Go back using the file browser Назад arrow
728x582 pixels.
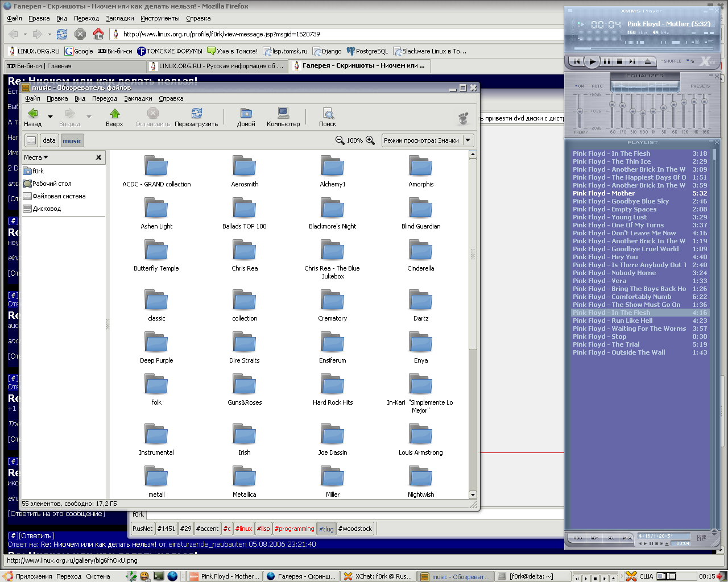pyautogui.click(x=33, y=117)
